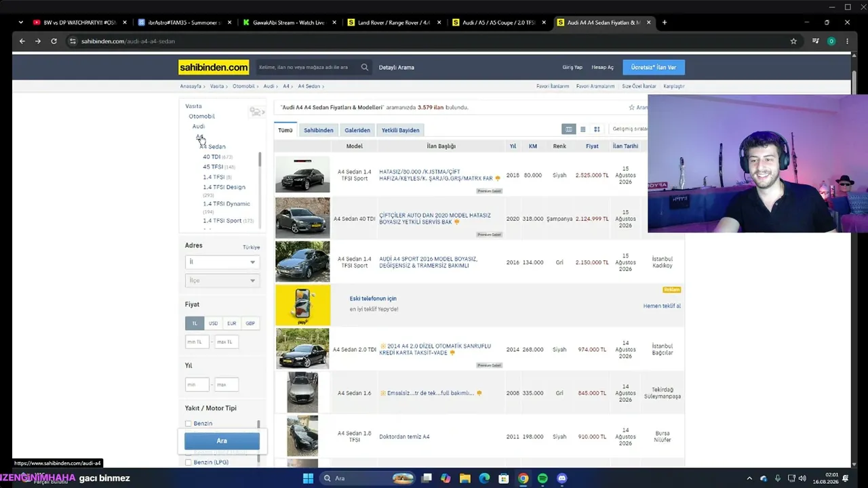Switch to the Tümü tab
Image resolution: width=868 pixels, height=488 pixels.
[285, 130]
